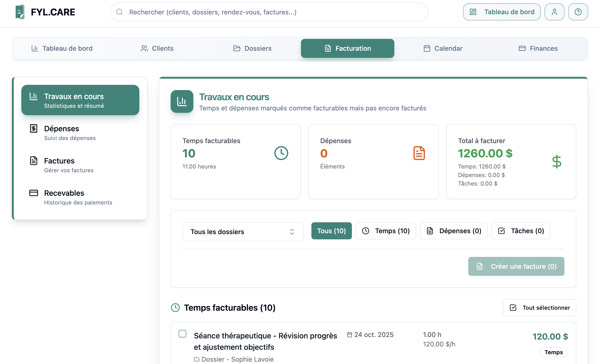Screen dimensions: 600x364
Task: Open the user profile icon button
Action: coord(554,12)
